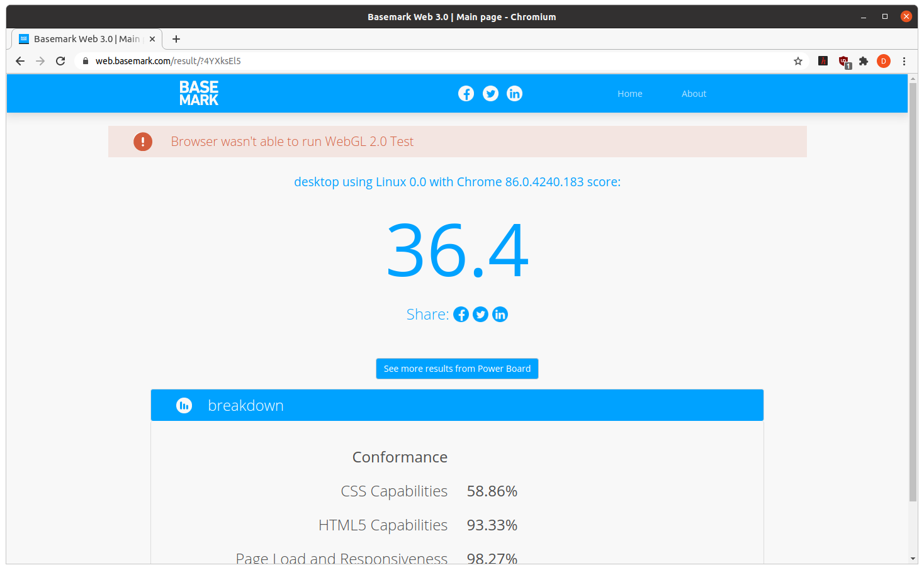This screenshot has height=570, width=924.
Task: Select the Basemark Web 3.0 tab
Action: tap(87, 39)
